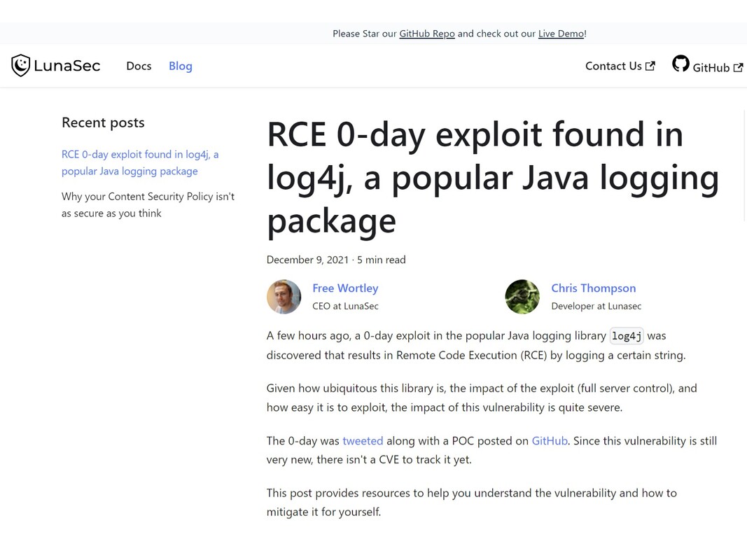This screenshot has width=747, height=560.
Task: Follow the tweeted link in the article
Action: 363,441
